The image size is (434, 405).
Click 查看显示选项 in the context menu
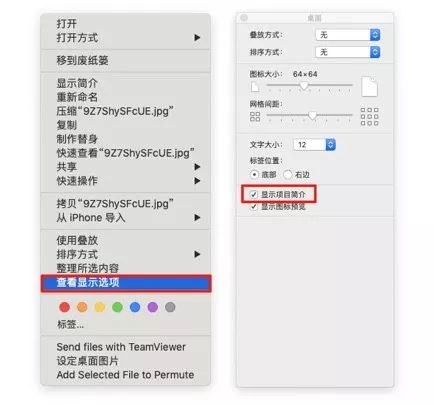click(x=126, y=283)
